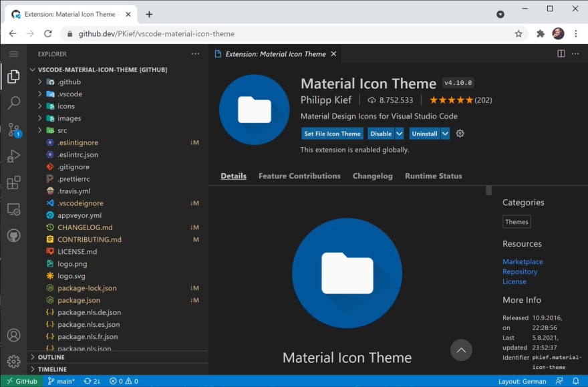588x387 pixels.
Task: Reload the browser page
Action: click(48, 33)
